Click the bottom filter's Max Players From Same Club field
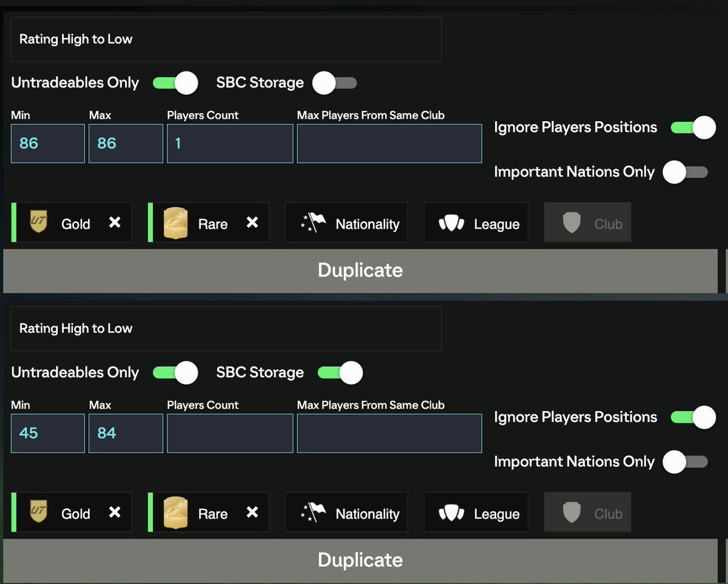Viewport: 728px width, 584px height. [x=389, y=434]
